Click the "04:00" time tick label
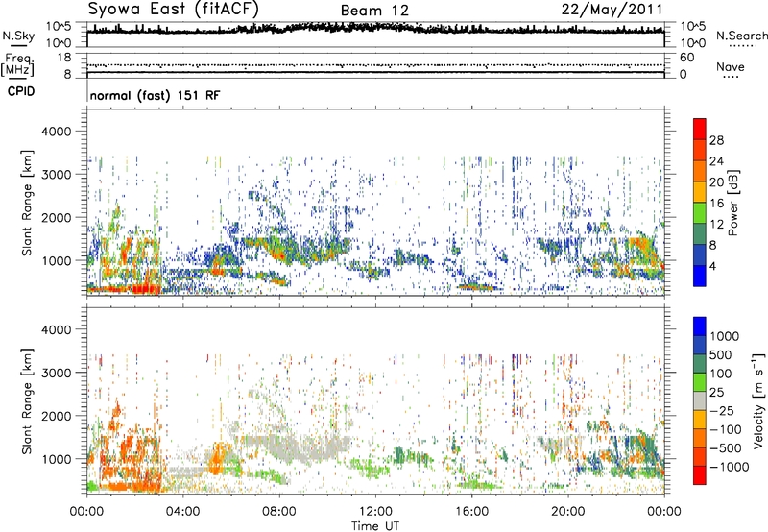Viewport: 768px width, 532px height. (183, 512)
